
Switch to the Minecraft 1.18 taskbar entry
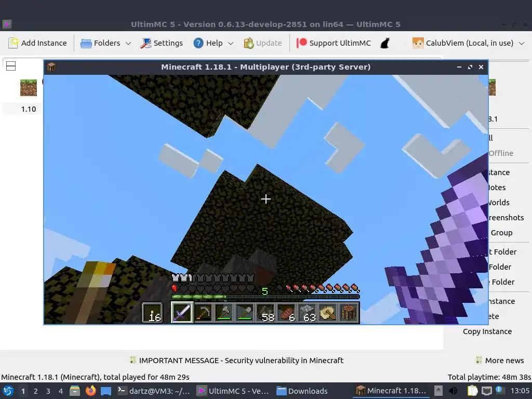point(391,391)
